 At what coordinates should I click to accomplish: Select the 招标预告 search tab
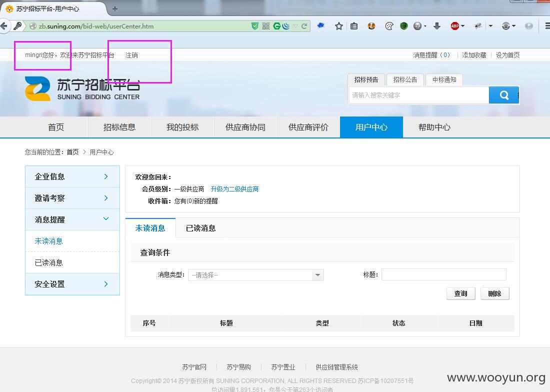click(x=366, y=79)
